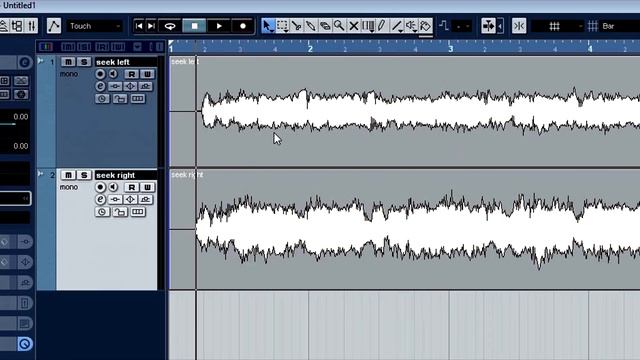Select the Line tool
The width and height of the screenshot is (640, 360).
point(396,26)
